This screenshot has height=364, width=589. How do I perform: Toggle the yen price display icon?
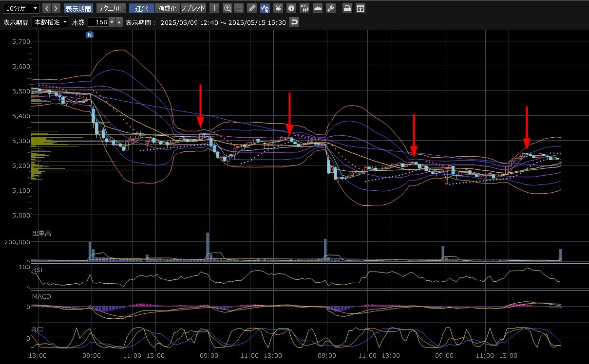tap(278, 8)
